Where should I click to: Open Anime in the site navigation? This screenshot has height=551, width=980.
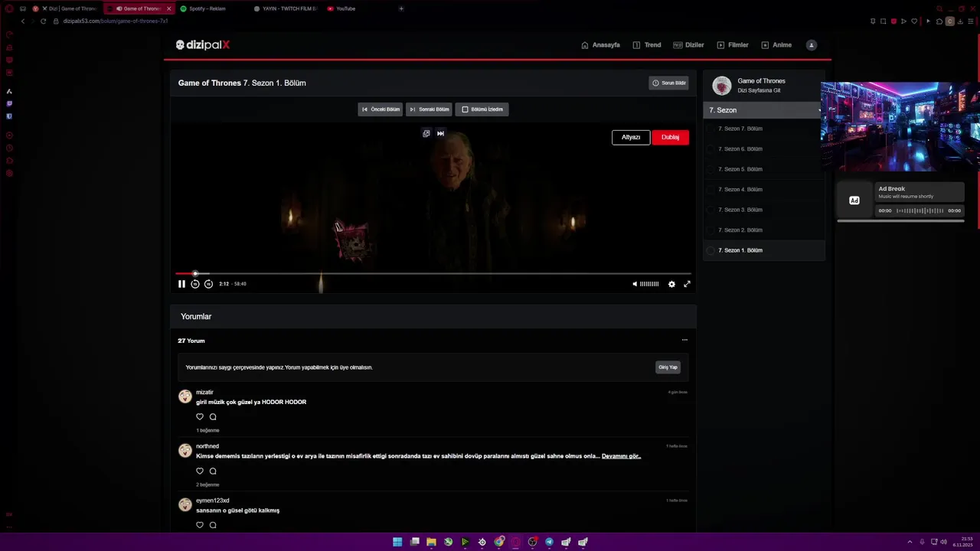[776, 45]
